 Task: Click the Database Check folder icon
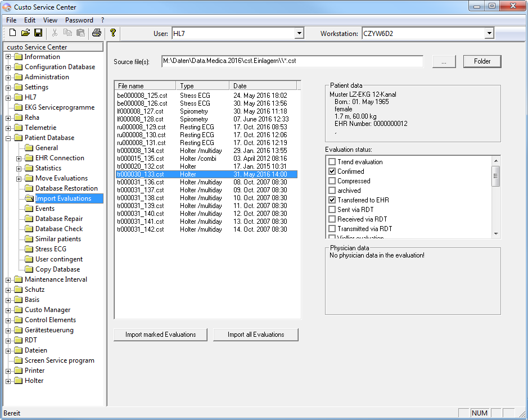(29, 229)
